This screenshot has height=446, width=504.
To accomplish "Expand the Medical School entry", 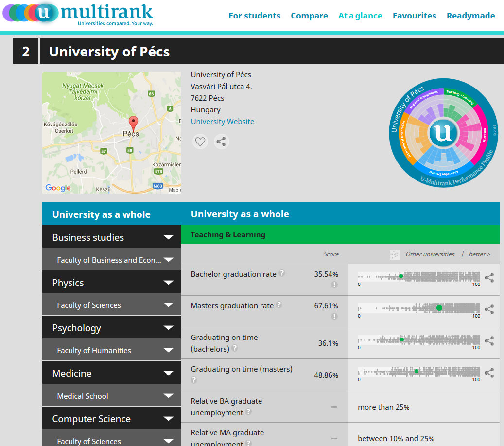I will coord(111,395).
